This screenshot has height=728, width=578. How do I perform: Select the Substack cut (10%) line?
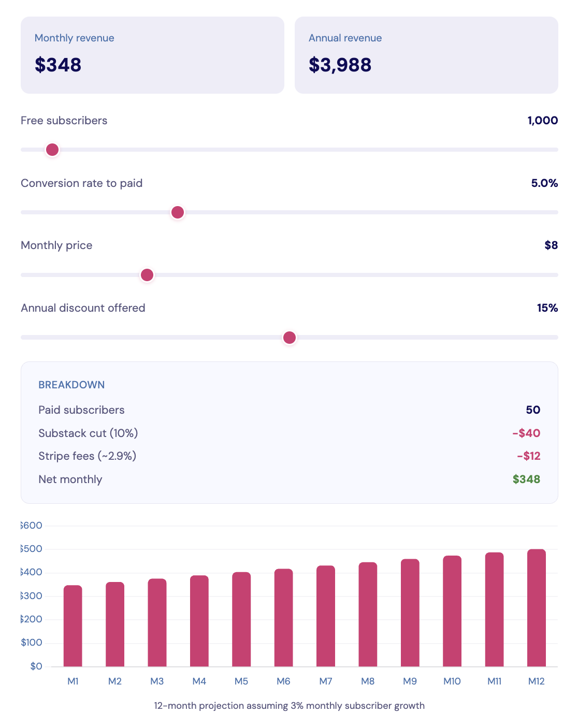[88, 433]
